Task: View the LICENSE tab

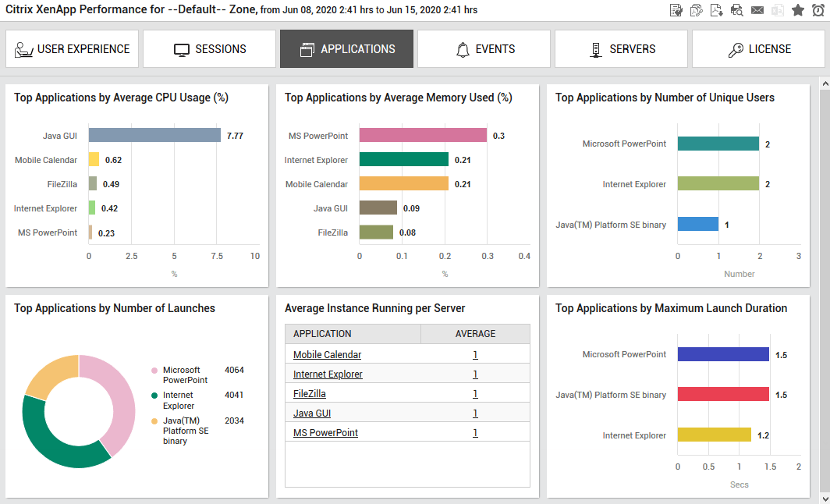Action: [x=759, y=48]
